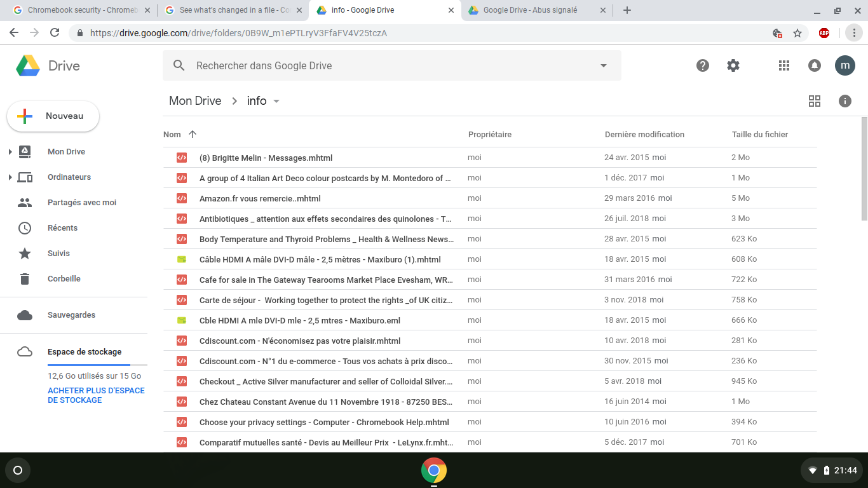Click the storage usage progress bar

tap(97, 365)
